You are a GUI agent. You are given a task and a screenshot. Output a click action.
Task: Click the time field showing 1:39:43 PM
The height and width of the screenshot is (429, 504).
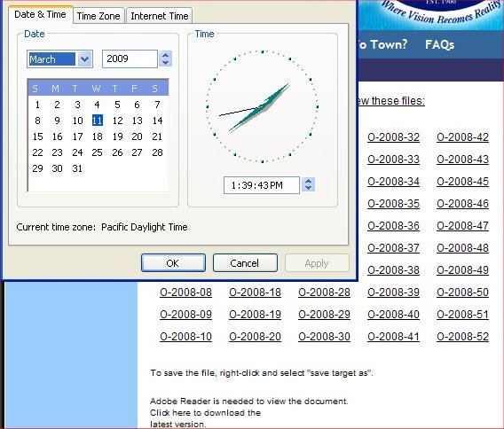pos(262,185)
